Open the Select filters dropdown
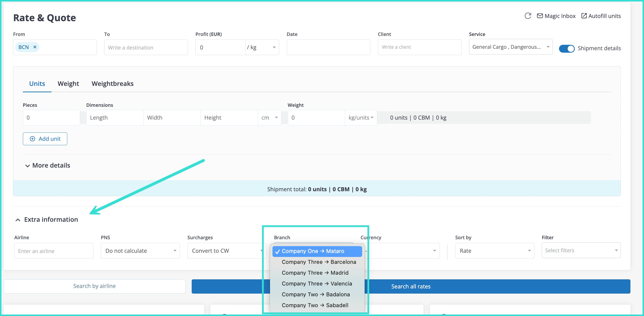Image resolution: width=644 pixels, height=316 pixels. (x=581, y=250)
